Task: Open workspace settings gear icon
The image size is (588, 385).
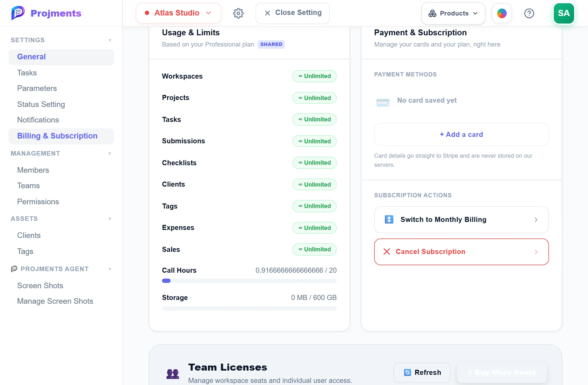Action: pyautogui.click(x=238, y=13)
